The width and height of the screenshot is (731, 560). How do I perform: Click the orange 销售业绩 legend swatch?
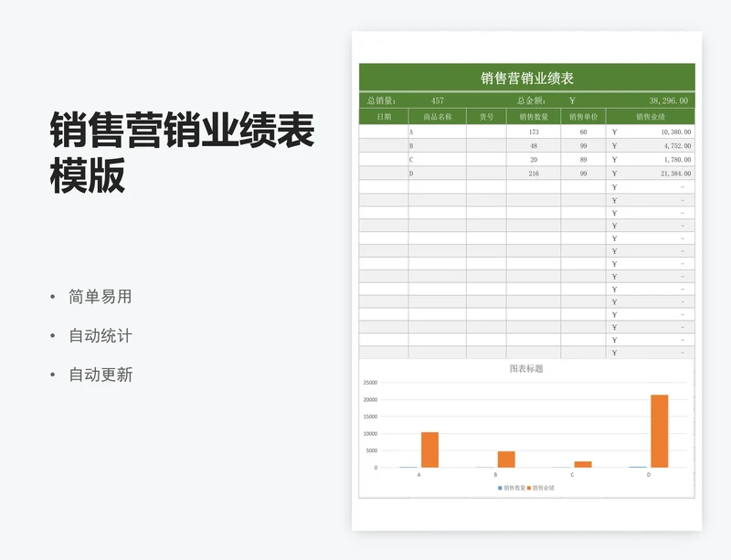pyautogui.click(x=529, y=488)
